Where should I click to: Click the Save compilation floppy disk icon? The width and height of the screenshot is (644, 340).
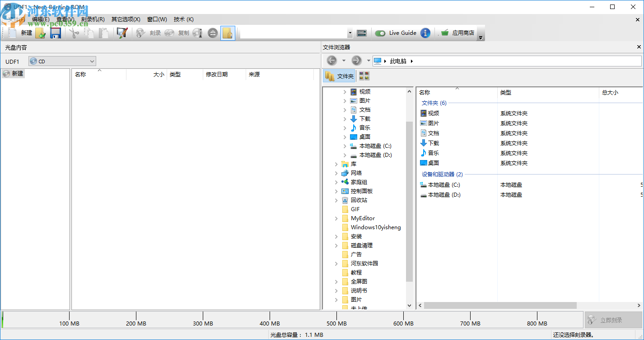[x=55, y=33]
